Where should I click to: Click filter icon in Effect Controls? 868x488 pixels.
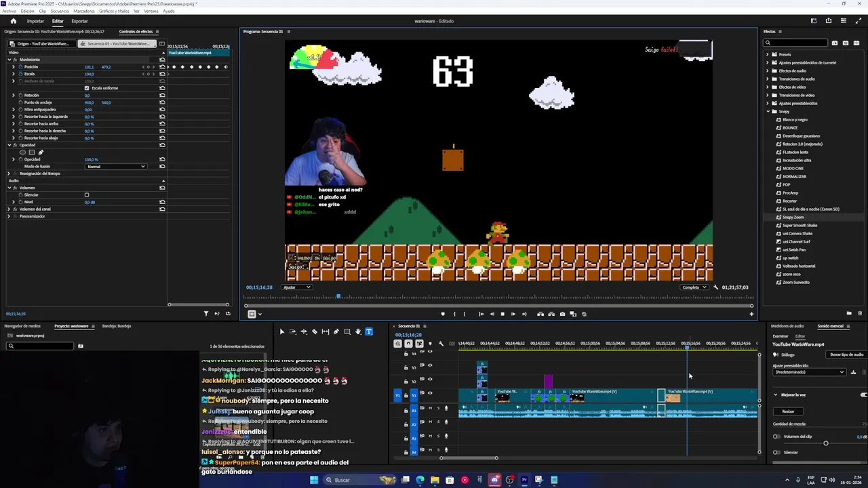(x=206, y=314)
